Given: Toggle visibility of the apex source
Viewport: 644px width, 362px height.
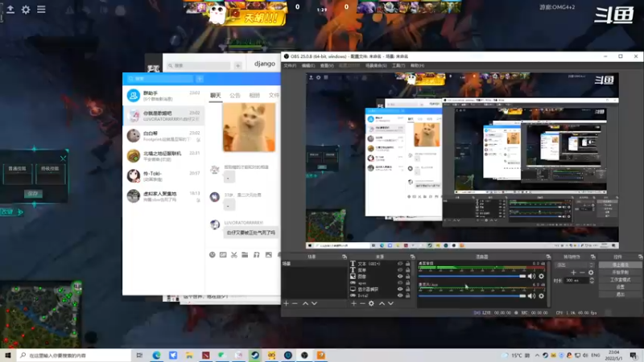Looking at the screenshot, I should point(400,283).
